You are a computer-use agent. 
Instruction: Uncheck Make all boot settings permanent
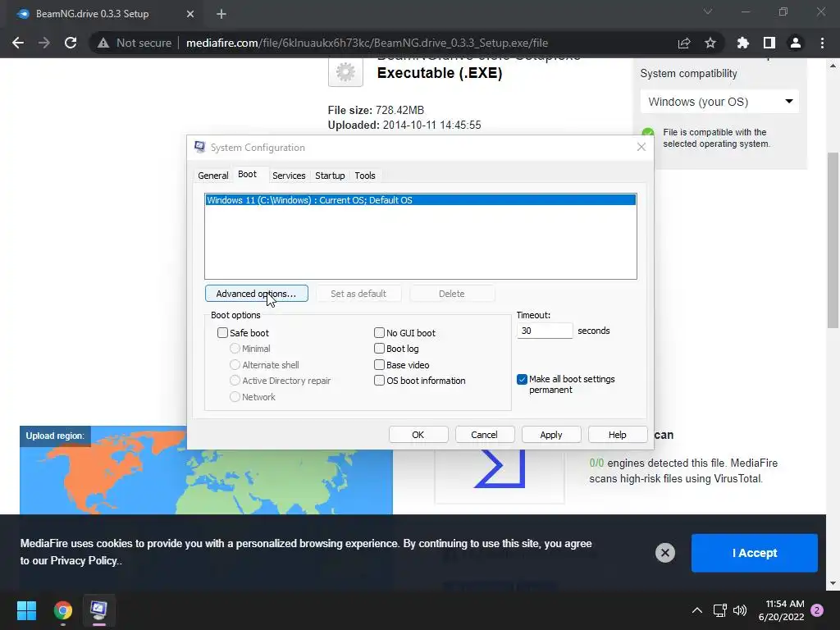(x=522, y=379)
